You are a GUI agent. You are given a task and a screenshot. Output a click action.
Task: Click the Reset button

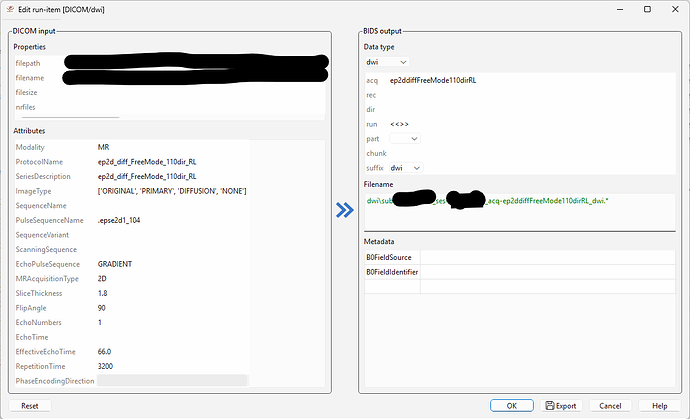tap(30, 406)
